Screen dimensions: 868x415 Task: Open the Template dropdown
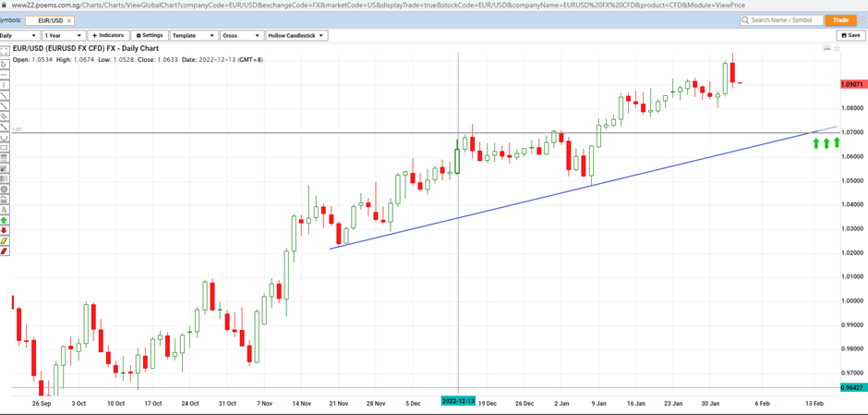[x=194, y=35]
